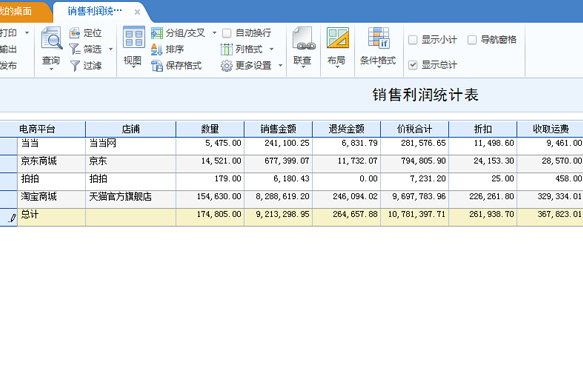Open 条件格式 conditional formatting

pyautogui.click(x=378, y=38)
